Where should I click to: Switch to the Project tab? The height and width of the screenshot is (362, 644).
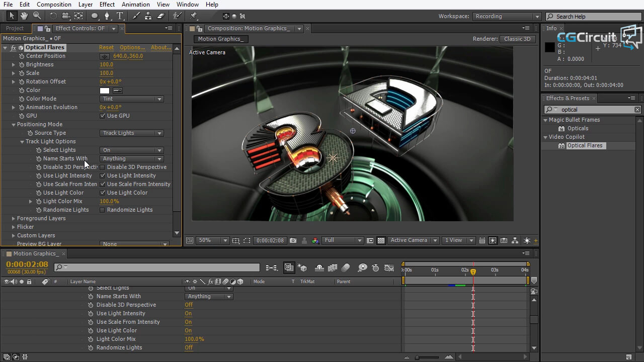15,29
